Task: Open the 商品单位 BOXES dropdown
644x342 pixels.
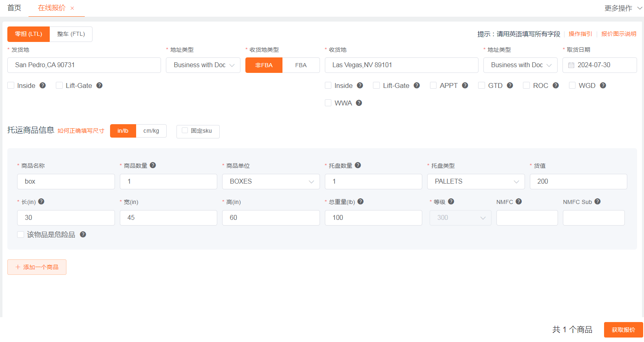Action: point(271,182)
